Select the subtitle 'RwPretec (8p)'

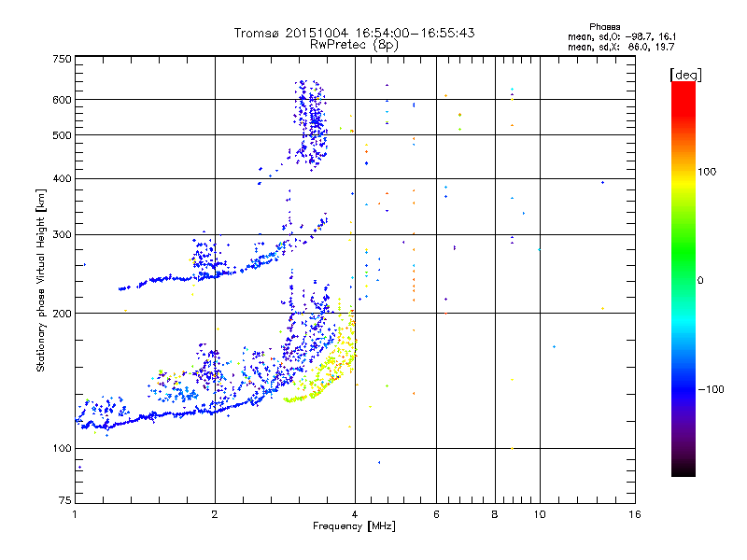point(354,45)
